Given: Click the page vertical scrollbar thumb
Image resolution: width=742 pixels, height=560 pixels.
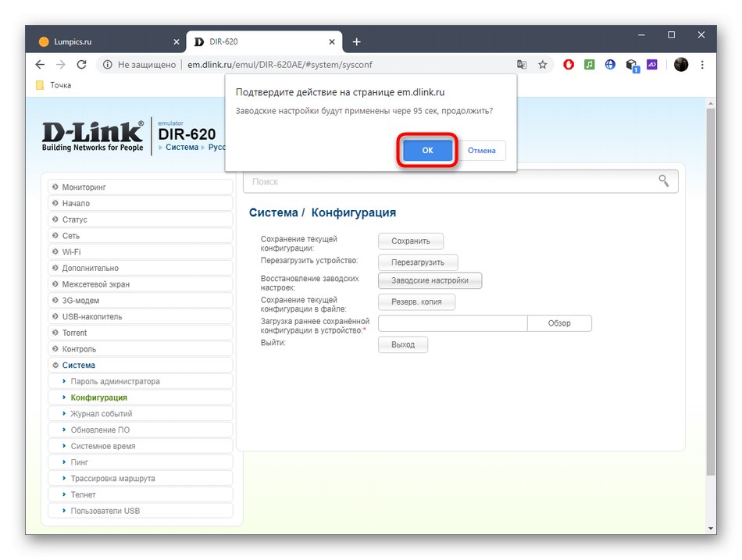Looking at the screenshot, I should tap(711, 291).
